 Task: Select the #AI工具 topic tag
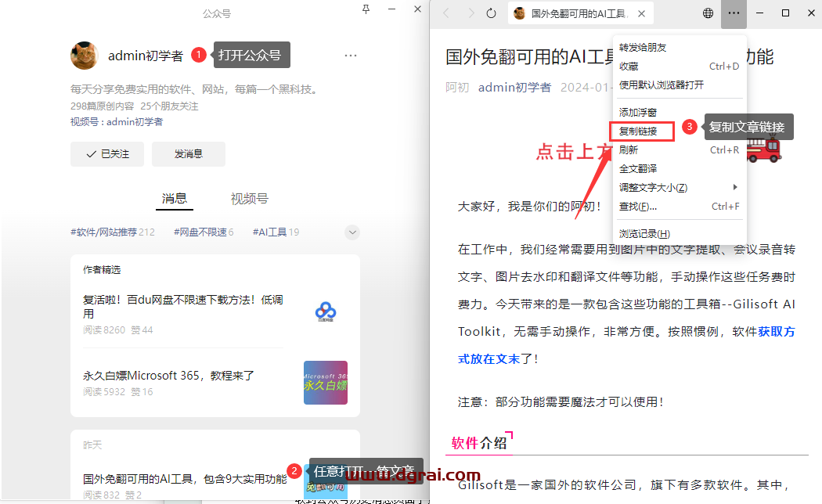[x=275, y=232]
